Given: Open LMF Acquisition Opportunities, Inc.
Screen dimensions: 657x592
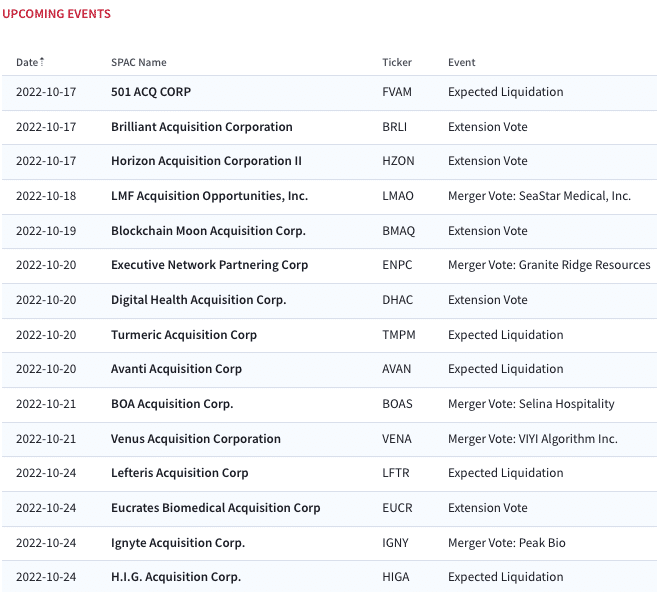Looking at the screenshot, I should 210,196.
